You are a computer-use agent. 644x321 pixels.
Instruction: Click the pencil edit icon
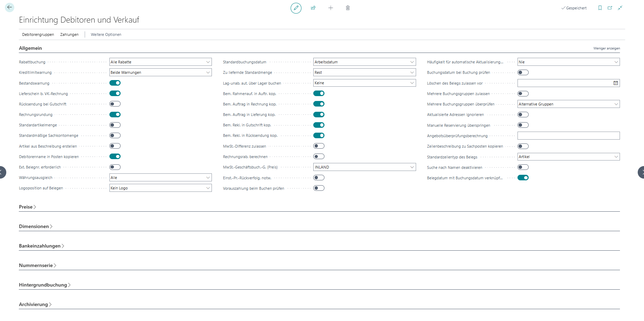296,8
